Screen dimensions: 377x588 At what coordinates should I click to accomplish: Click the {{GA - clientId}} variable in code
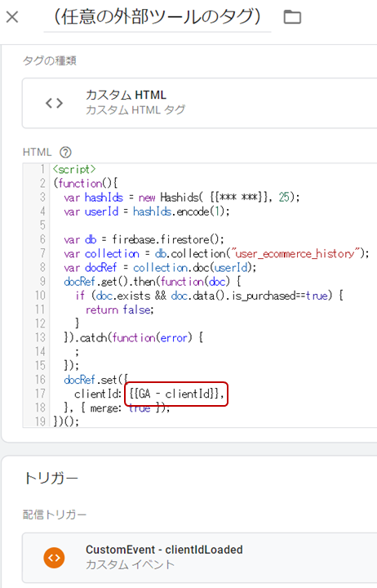tap(176, 394)
